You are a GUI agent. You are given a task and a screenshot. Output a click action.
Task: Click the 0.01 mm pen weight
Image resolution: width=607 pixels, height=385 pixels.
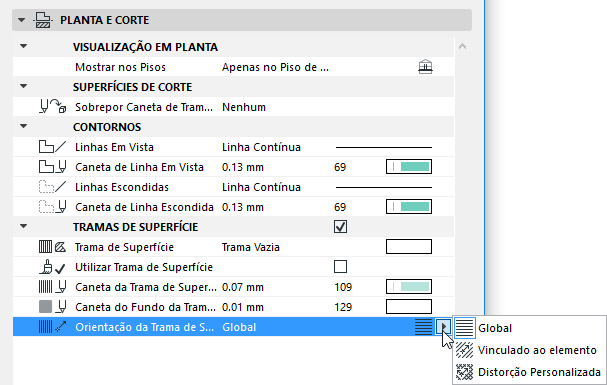point(243,307)
